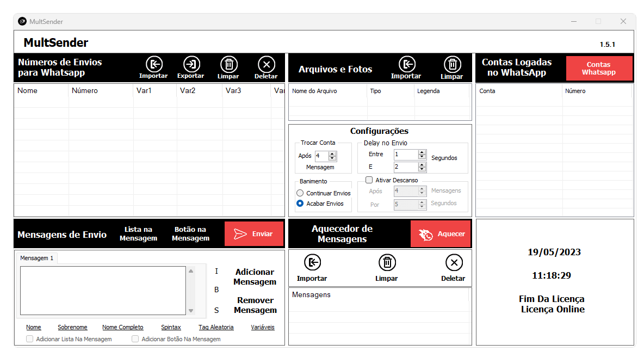The image size is (644, 357).
Task: Click the Delay Entre number field
Action: coord(406,155)
